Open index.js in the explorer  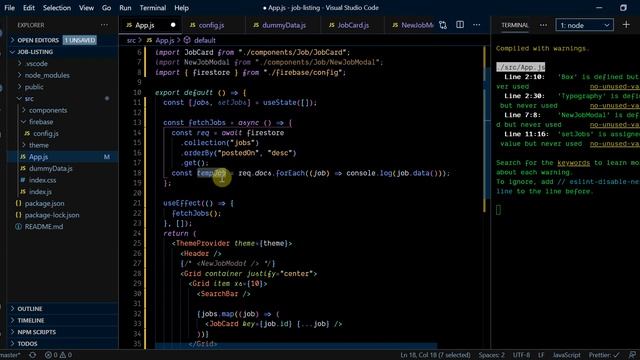tap(40, 191)
